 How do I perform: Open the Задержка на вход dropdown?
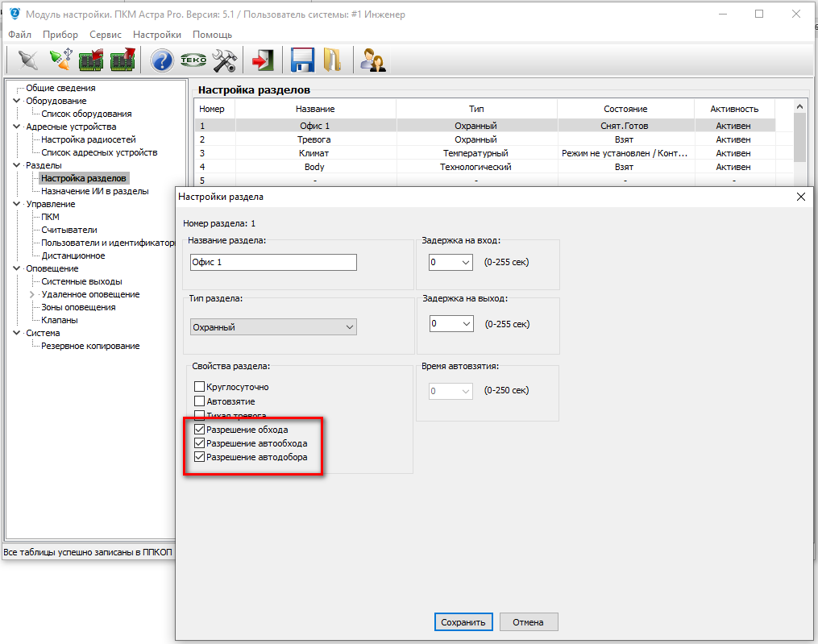451,263
